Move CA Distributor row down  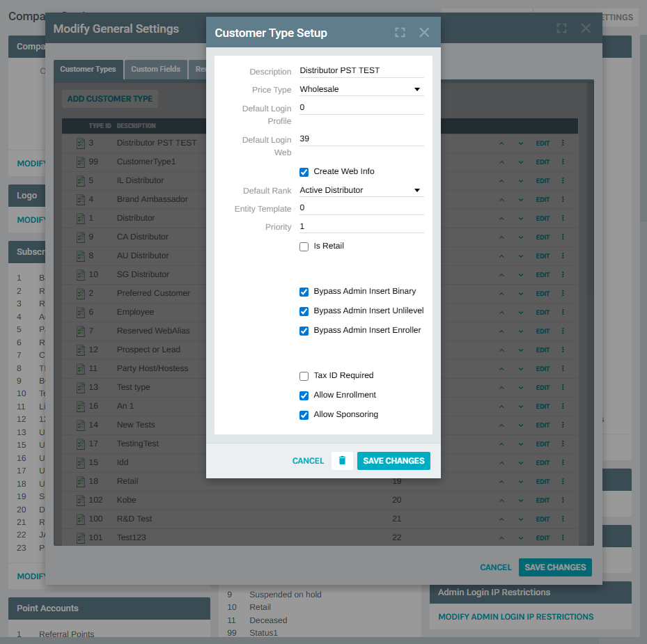pyautogui.click(x=521, y=237)
